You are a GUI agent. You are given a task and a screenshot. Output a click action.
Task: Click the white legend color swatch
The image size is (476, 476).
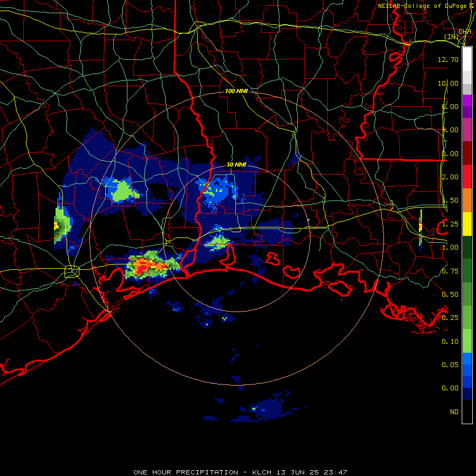(467, 59)
